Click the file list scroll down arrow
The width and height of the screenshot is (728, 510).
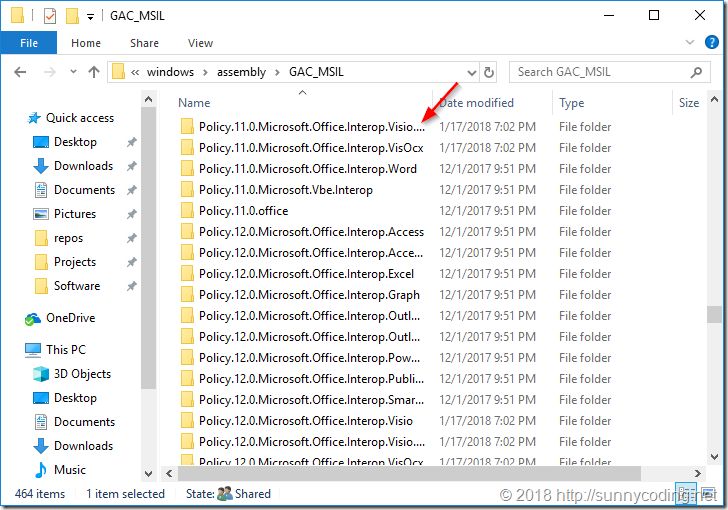714,457
